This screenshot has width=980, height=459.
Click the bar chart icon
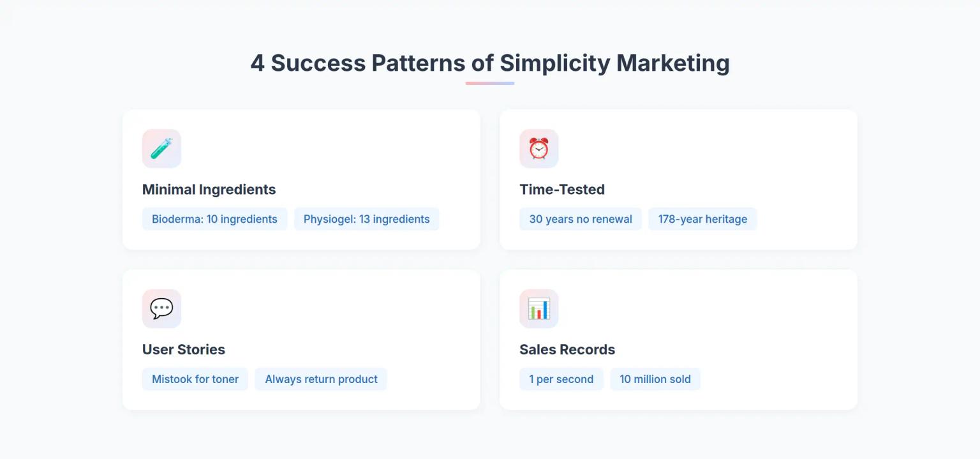538,309
